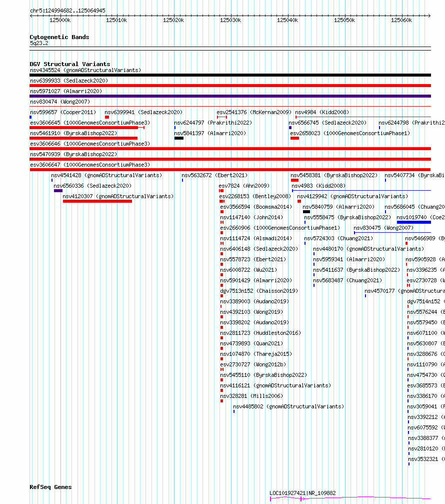Select the black nsv5840759 variant block
This screenshot has width=445, height=504.
pos(306,212)
